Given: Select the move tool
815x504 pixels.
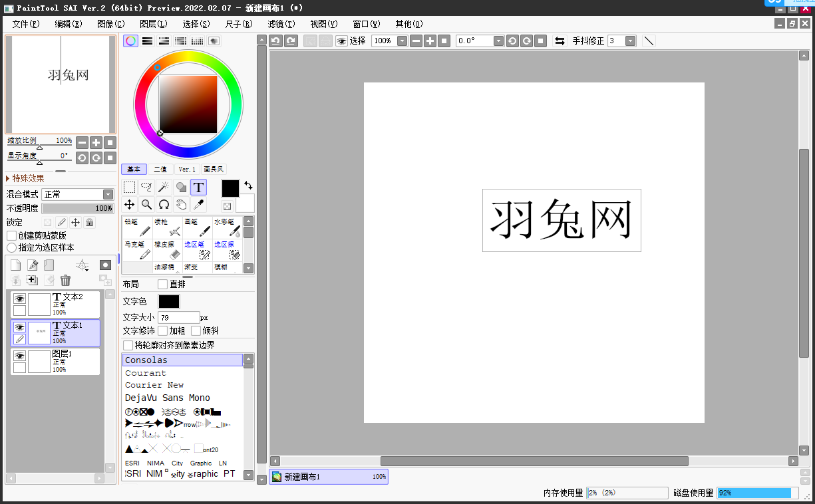Looking at the screenshot, I should point(130,204).
